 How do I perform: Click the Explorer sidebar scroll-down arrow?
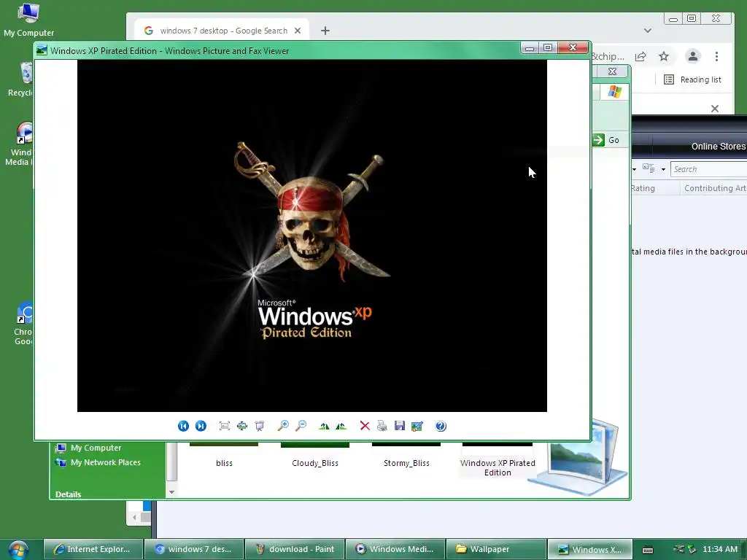(171, 492)
